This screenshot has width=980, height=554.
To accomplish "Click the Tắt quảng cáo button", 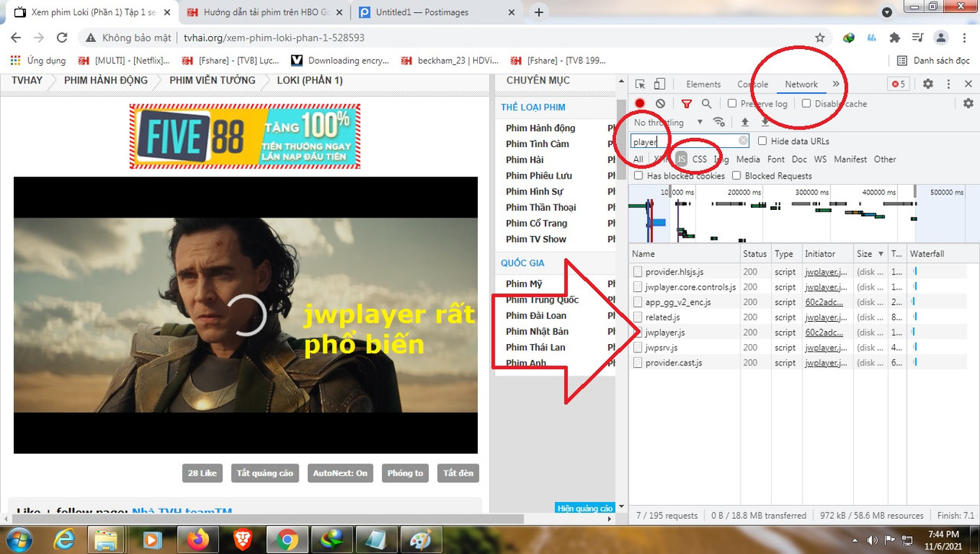I will pyautogui.click(x=265, y=473).
